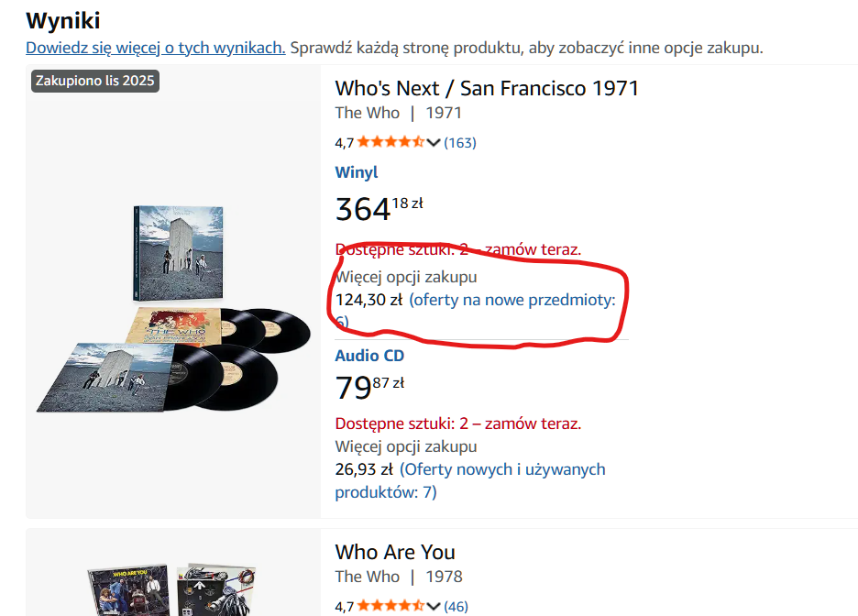Expand rating chevron next to Who's Next stars
Screen dimensions: 858x616
coord(434,142)
